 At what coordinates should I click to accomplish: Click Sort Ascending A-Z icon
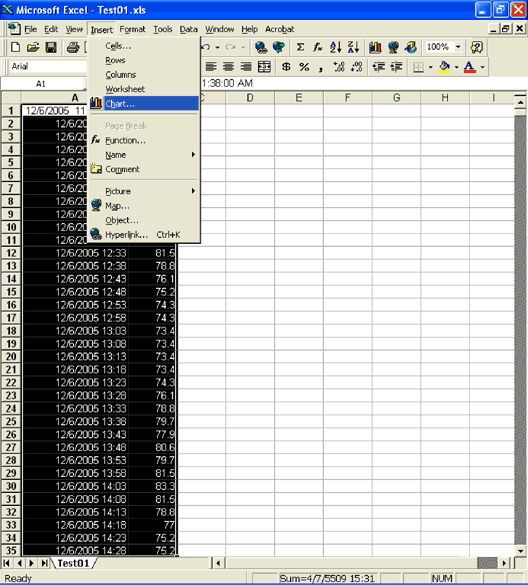tap(335, 47)
